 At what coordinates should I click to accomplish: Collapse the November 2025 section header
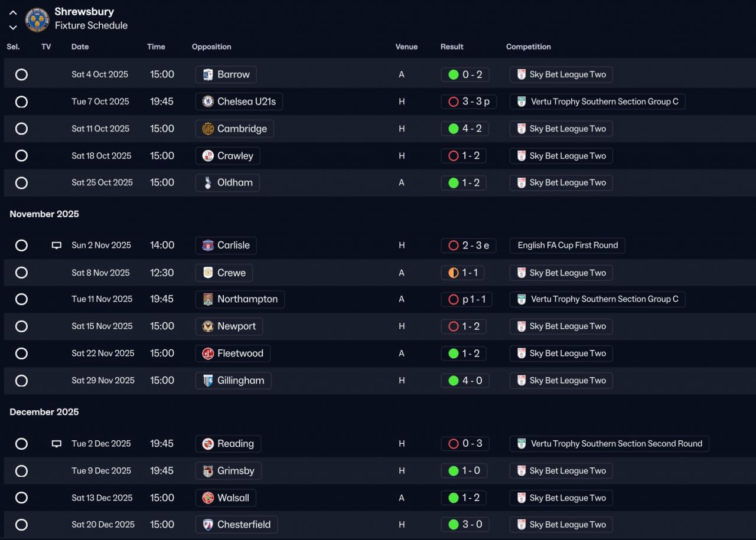44,214
